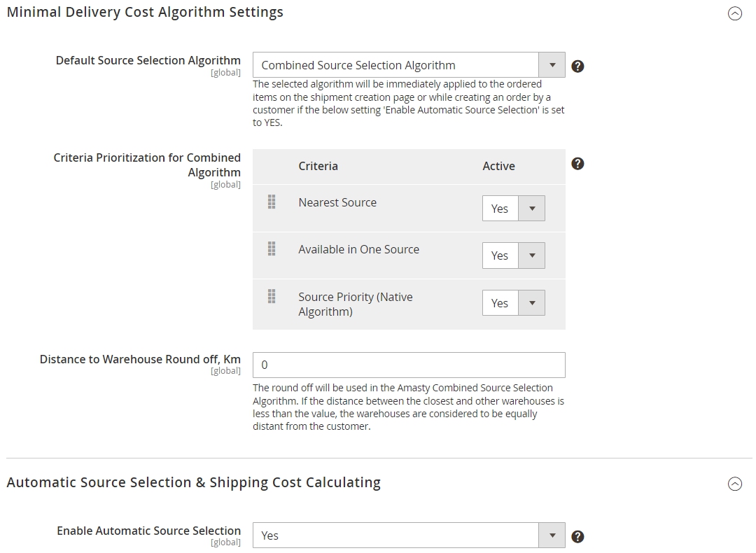The width and height of the screenshot is (756, 553).
Task: Click the Available in One Source label
Action: point(358,249)
